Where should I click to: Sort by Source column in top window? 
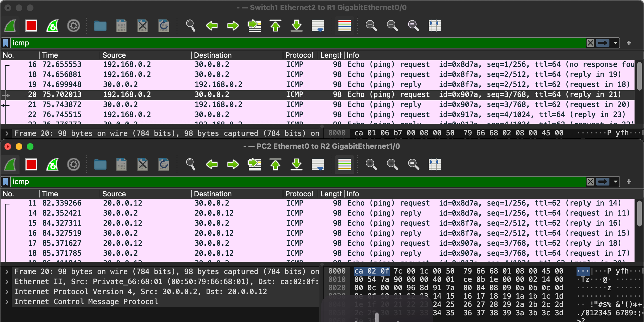pos(114,55)
